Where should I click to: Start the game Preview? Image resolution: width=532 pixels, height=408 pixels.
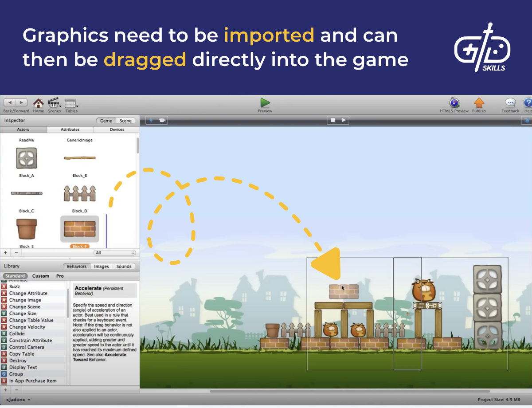tap(265, 102)
